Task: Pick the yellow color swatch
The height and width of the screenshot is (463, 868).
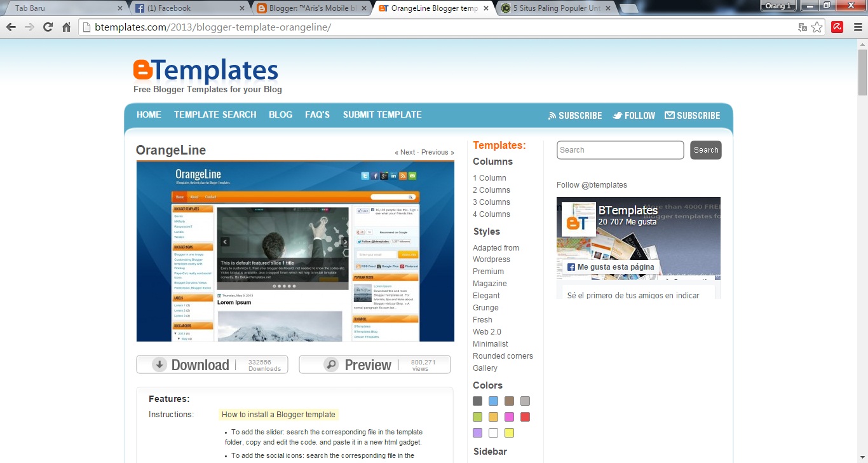Action: pos(509,432)
